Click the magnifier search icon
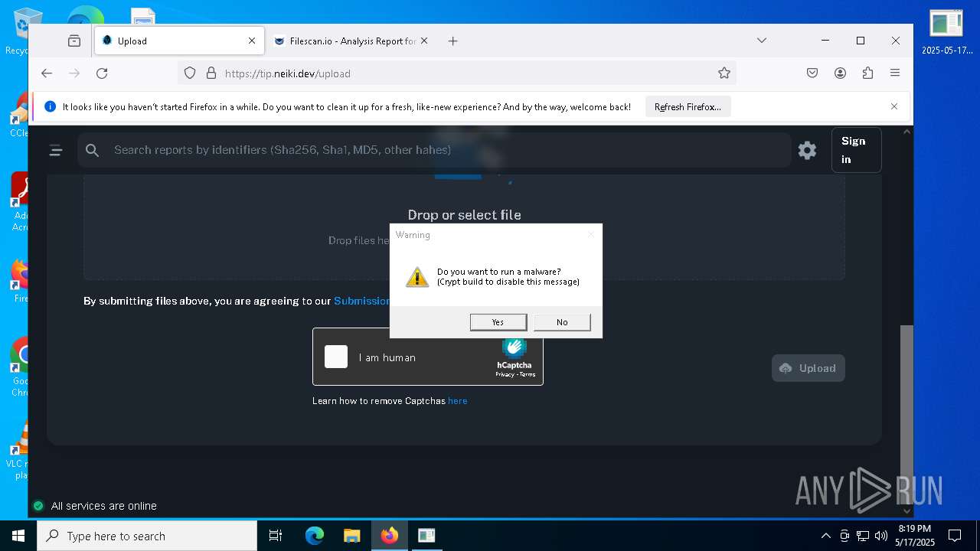980x551 pixels. 93,150
